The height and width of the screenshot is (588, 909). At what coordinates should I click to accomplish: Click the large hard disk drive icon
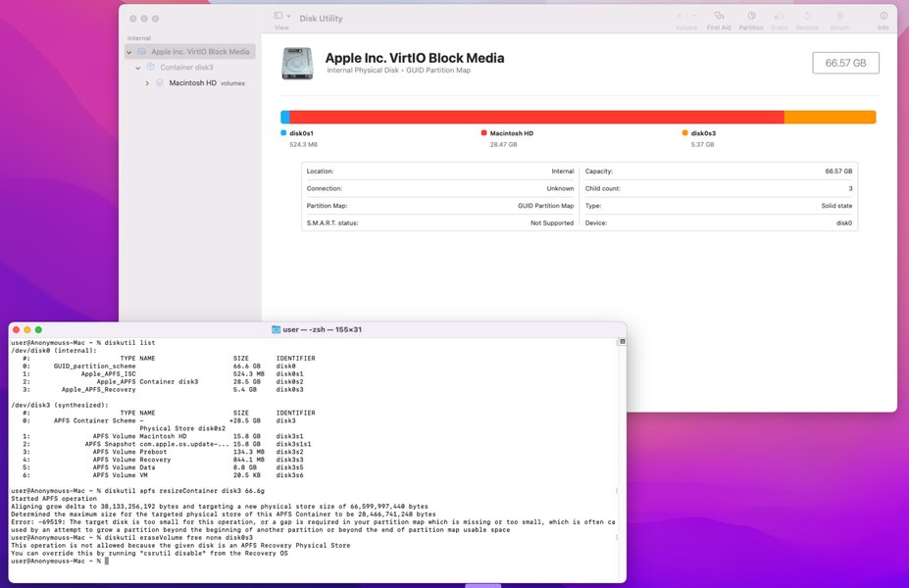[x=297, y=63]
